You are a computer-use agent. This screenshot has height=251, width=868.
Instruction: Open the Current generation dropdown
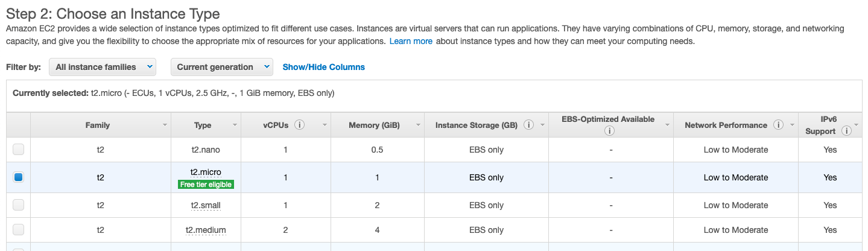(221, 67)
